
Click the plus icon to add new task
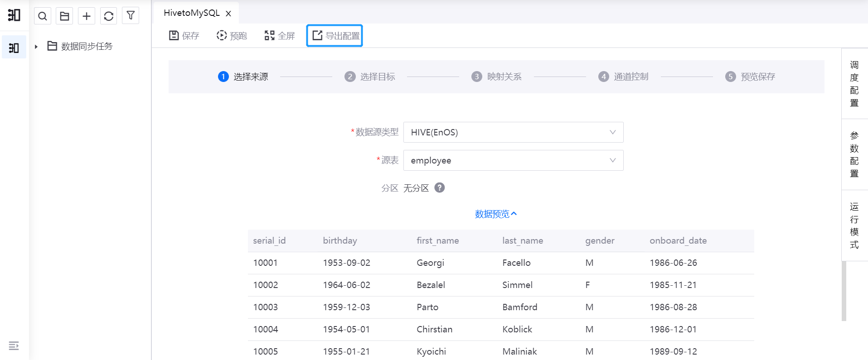click(x=87, y=16)
